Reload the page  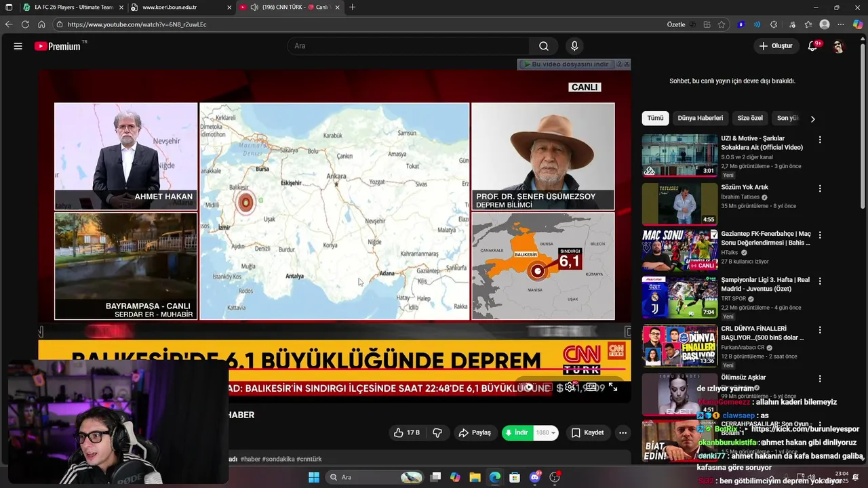coord(25,24)
